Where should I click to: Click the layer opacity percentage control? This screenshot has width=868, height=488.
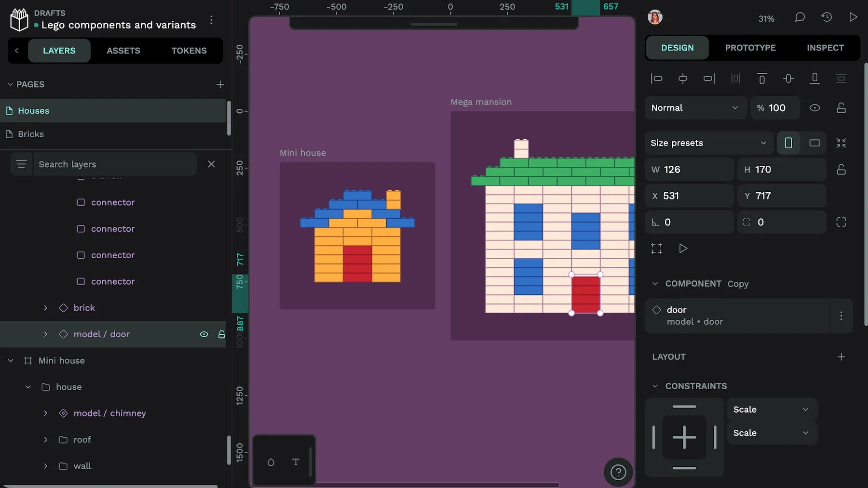point(774,108)
